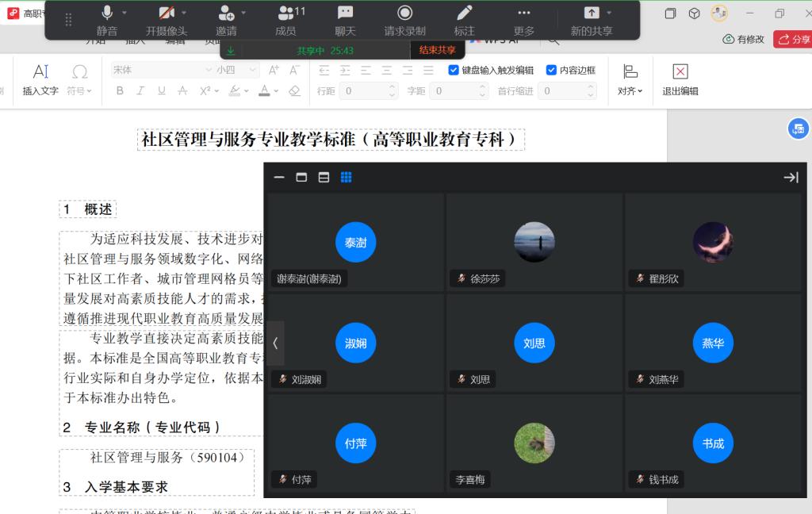The image size is (812, 514).
Task: Click the Exit Editing button
Action: [680, 80]
